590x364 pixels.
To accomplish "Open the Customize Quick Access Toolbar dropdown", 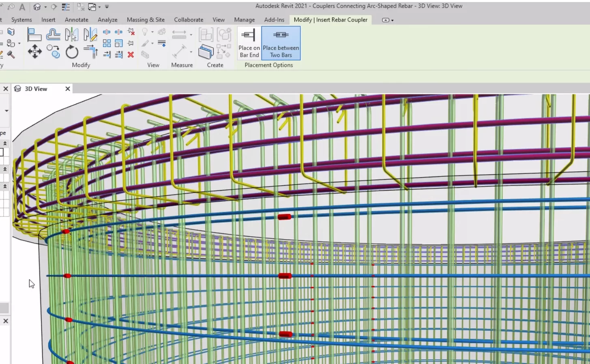I will 107,7.
